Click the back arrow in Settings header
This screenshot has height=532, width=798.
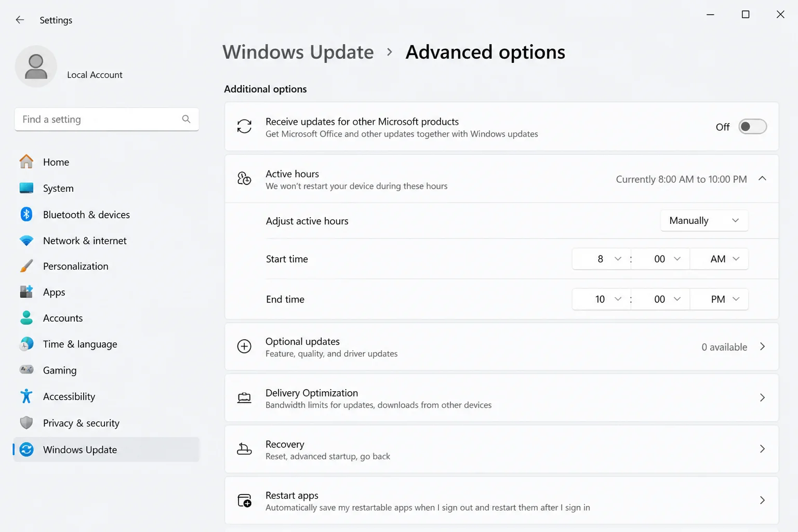click(x=20, y=20)
